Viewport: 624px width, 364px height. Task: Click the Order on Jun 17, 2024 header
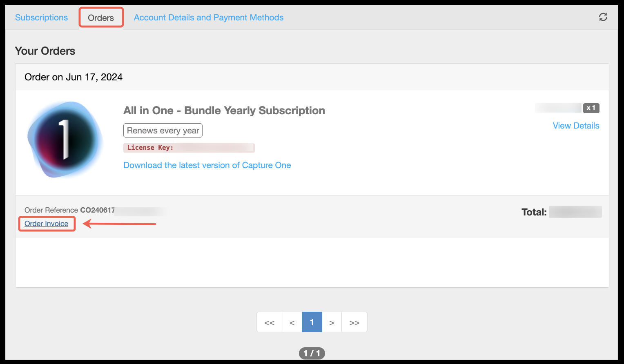pos(74,77)
